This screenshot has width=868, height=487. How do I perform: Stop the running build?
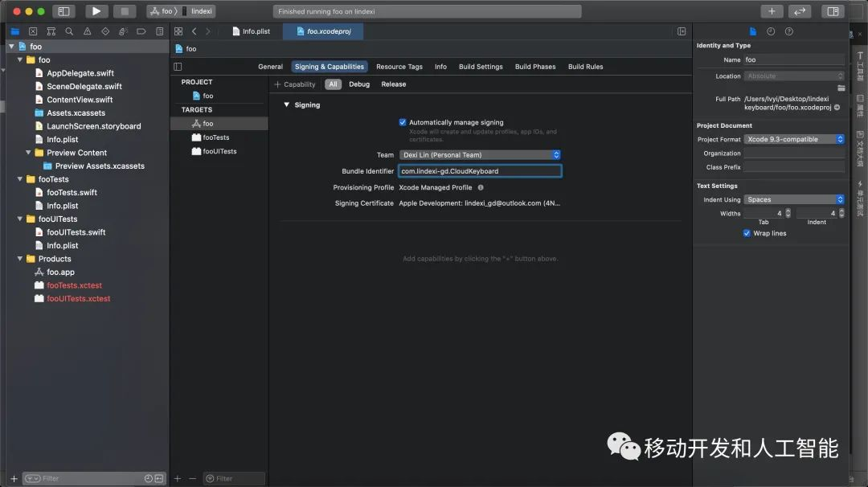125,11
